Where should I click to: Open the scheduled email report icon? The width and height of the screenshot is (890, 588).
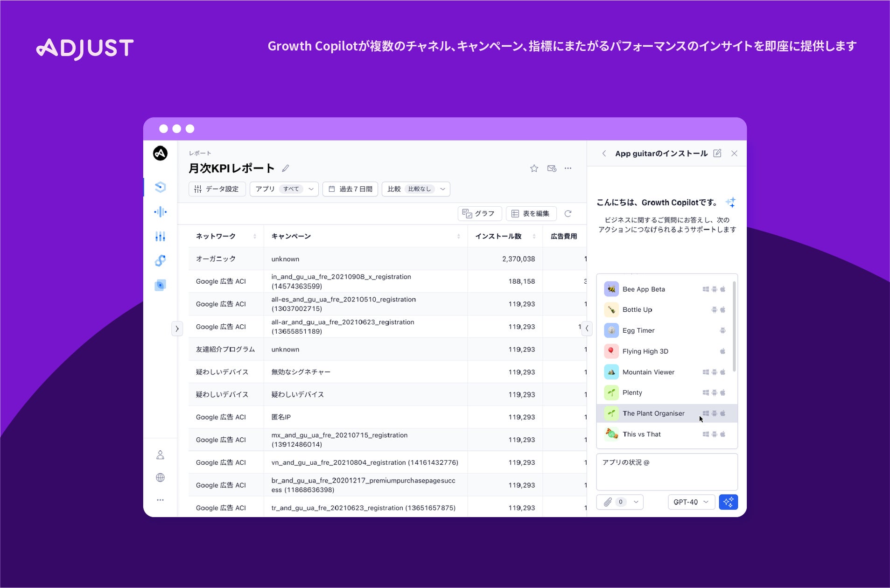point(552,168)
